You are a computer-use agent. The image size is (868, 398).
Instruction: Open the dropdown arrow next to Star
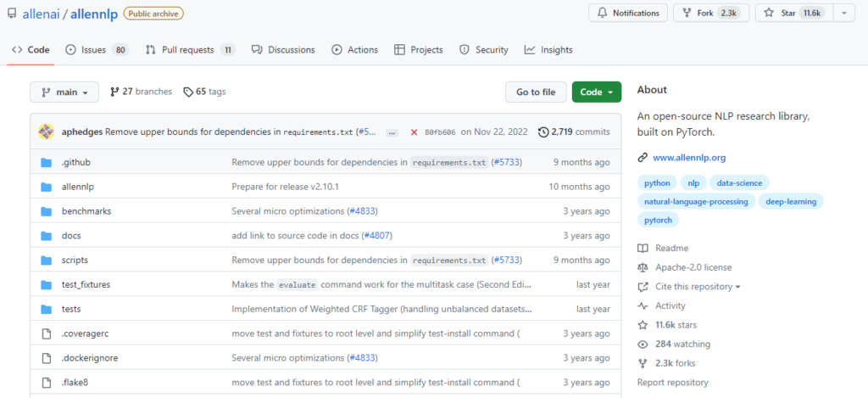[843, 13]
